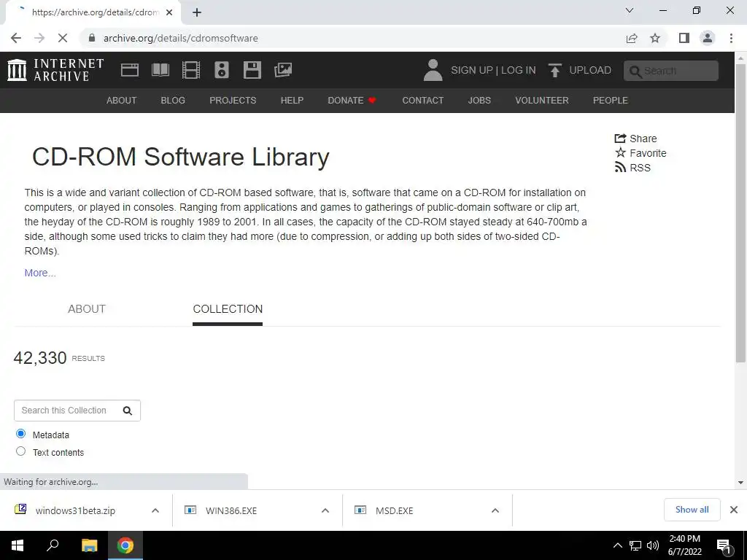Switch to the COLLECTION tab
This screenshot has width=747, height=560.
tap(228, 309)
